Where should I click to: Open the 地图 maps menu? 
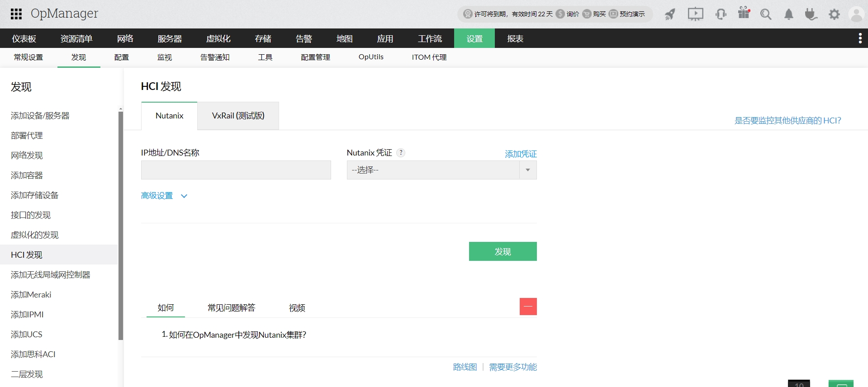coord(344,38)
